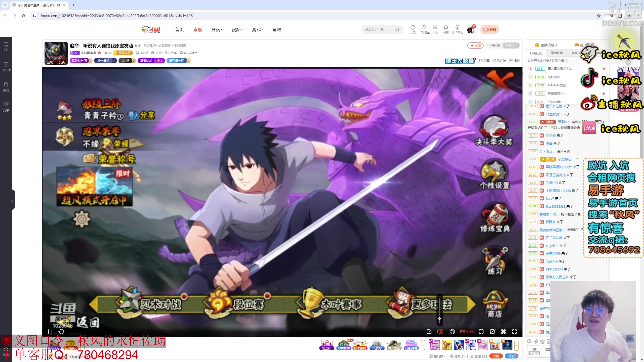
Task: Open the 福星挑战 badge
Action: click(151, 61)
